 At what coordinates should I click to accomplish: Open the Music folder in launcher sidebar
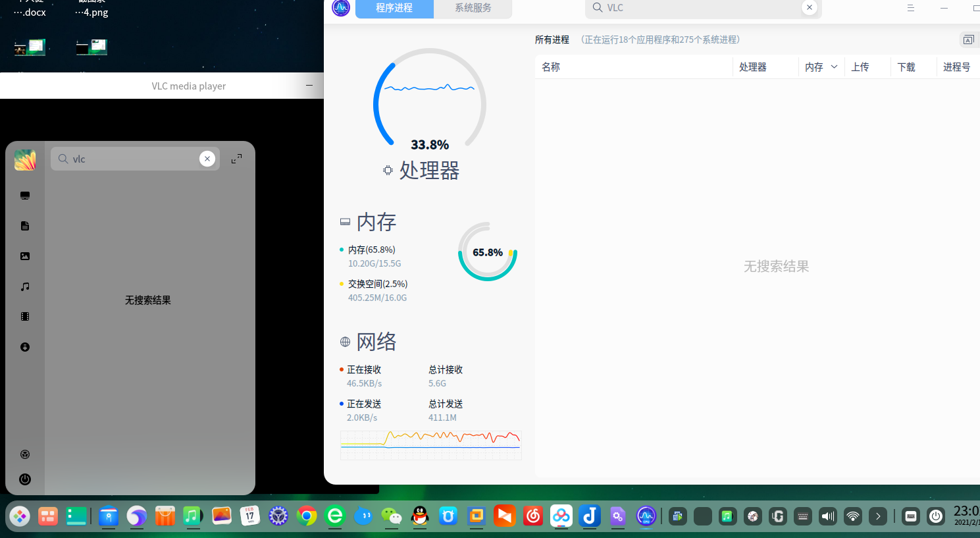pyautogui.click(x=25, y=286)
